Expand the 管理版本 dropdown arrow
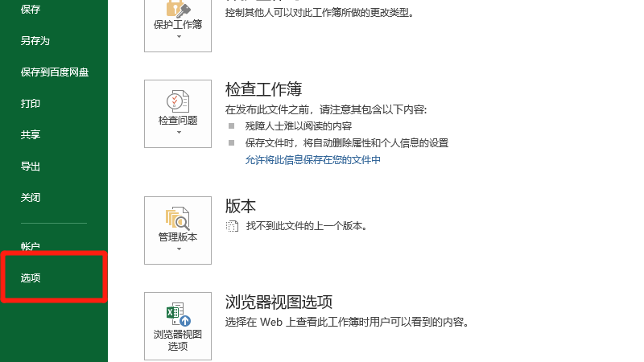644x362 pixels. click(x=178, y=249)
